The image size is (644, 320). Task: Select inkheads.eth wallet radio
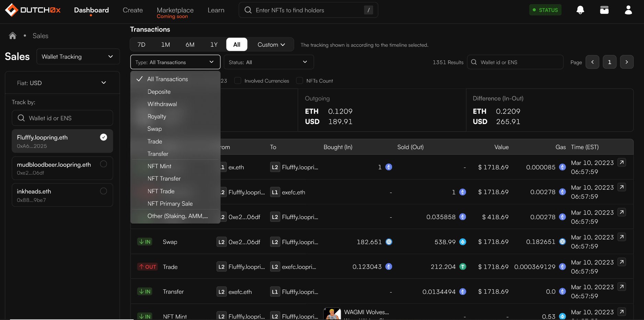(103, 191)
